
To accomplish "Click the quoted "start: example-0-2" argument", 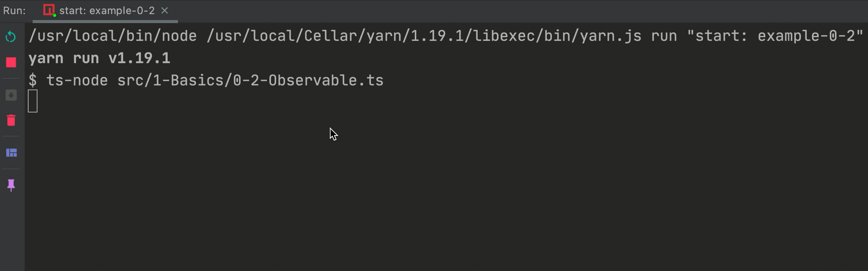I will [x=775, y=36].
